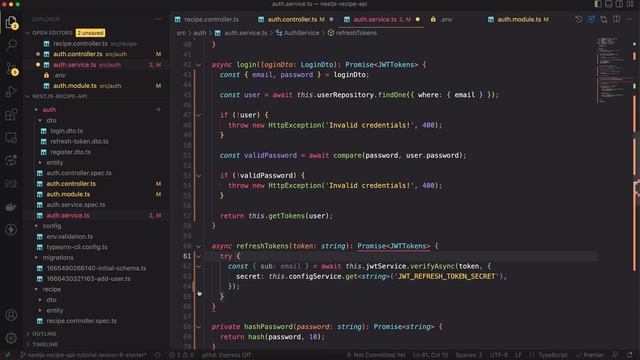Image resolution: width=640 pixels, height=360 pixels.
Task: Open notifications bell in status bar
Action: click(x=629, y=355)
